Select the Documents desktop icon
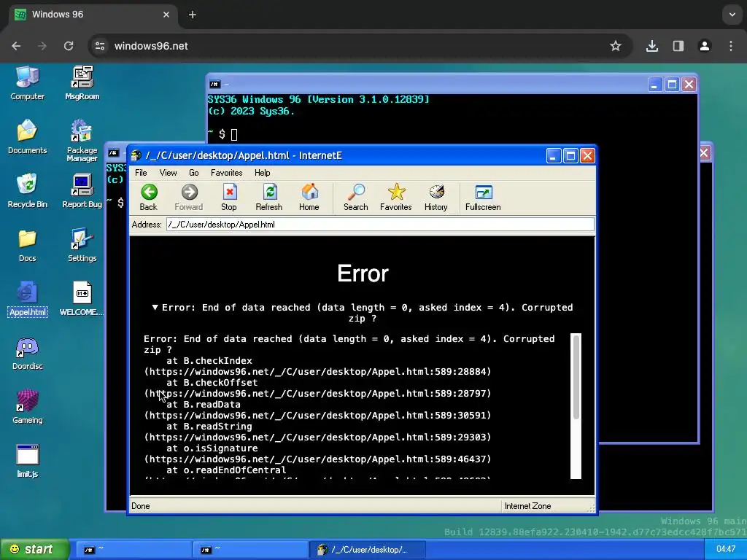This screenshot has height=560, width=747. tap(27, 137)
